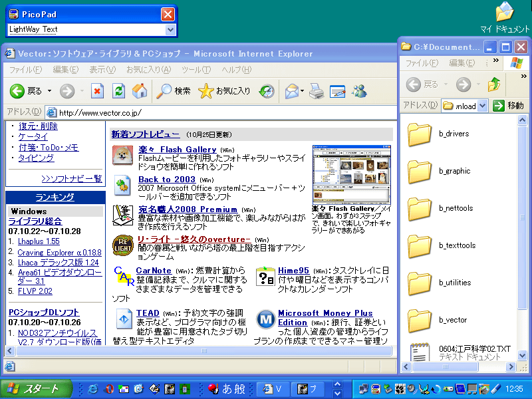Open Craving Explorer α0.18.8 link

(x=59, y=253)
